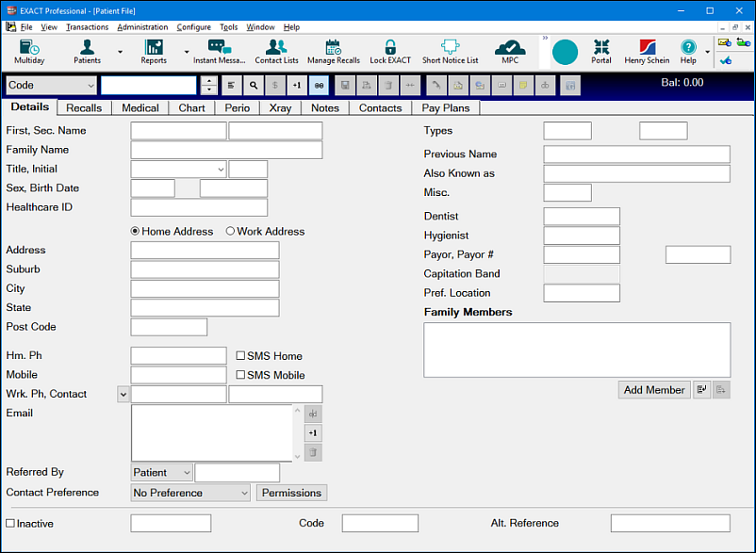The width and height of the screenshot is (756, 553).
Task: Click the magnifier search icon
Action: [254, 86]
